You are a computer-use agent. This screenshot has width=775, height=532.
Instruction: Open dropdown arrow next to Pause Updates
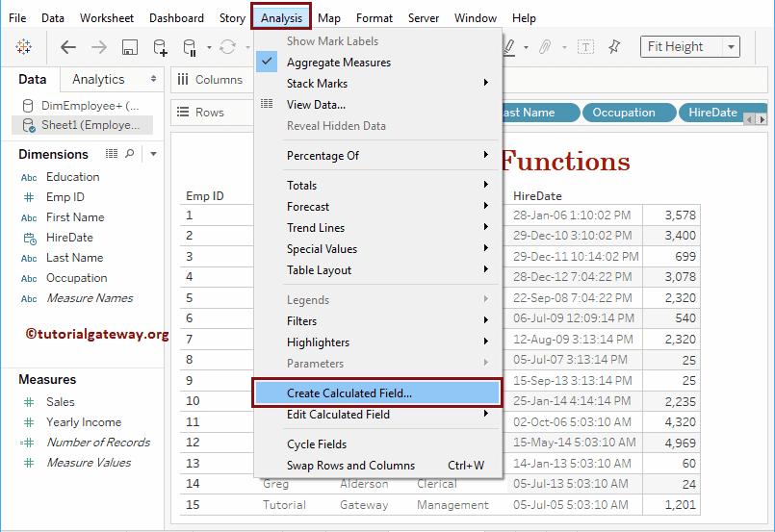pyautogui.click(x=209, y=48)
